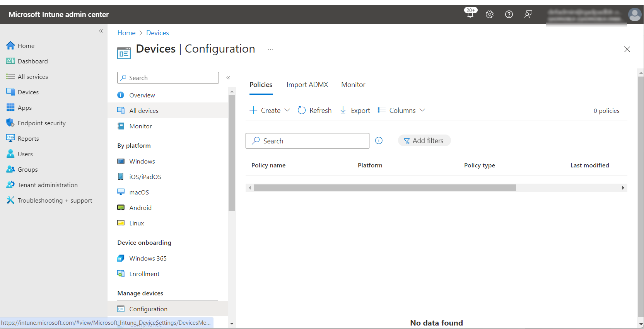The width and height of the screenshot is (644, 329).
Task: Click the Troubleshooting + support tools icon
Action: pos(10,200)
